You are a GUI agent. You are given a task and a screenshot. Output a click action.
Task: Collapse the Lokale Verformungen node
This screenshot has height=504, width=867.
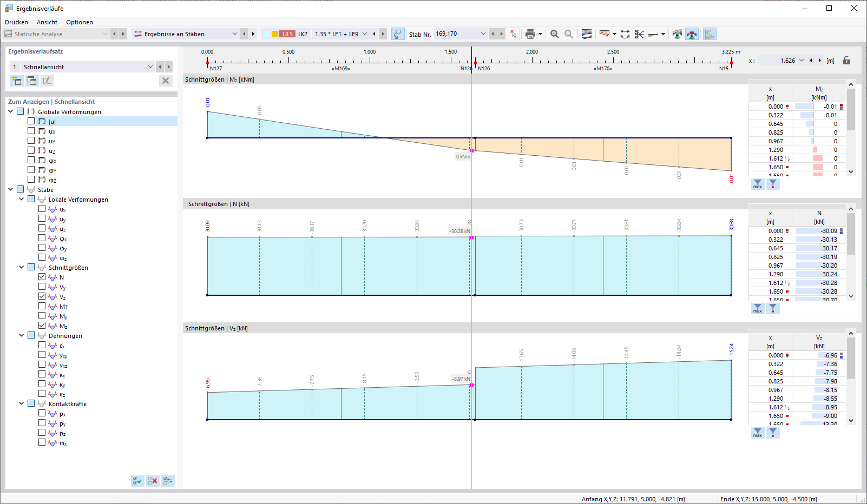pyautogui.click(x=22, y=199)
